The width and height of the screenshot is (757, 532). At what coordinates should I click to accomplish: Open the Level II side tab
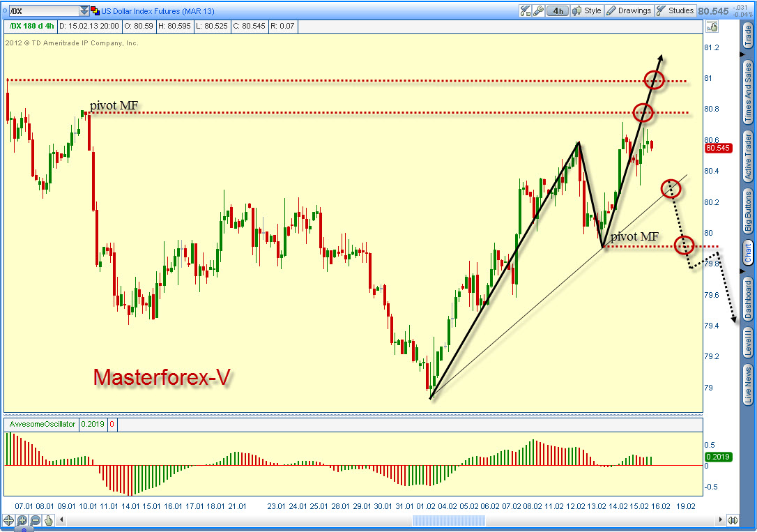(x=748, y=343)
